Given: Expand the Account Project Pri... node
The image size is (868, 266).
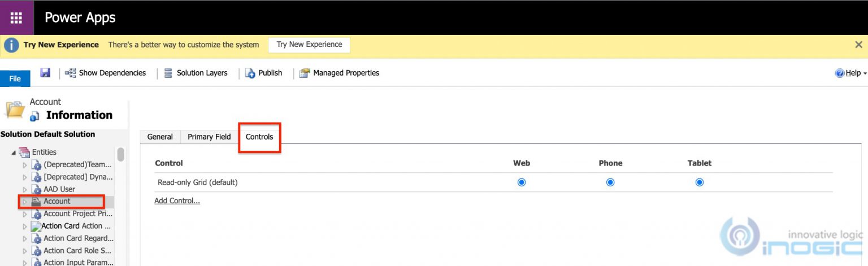Looking at the screenshot, I should pos(24,214).
